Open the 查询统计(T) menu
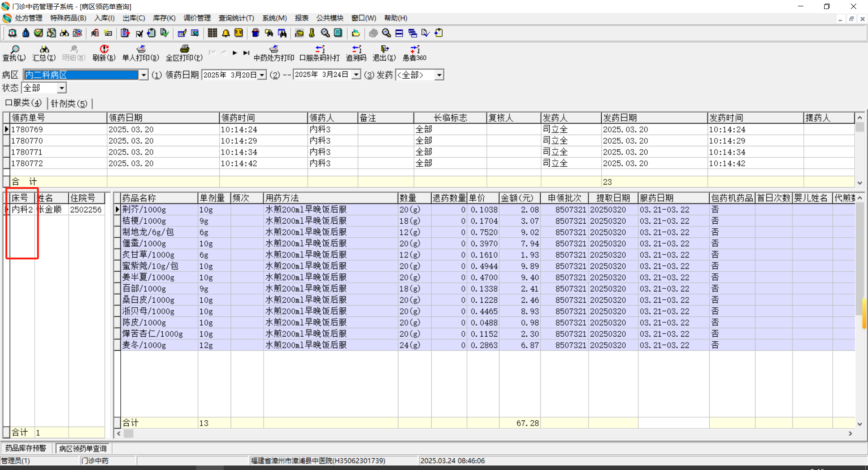Image resolution: width=868 pixels, height=470 pixels. click(236, 18)
